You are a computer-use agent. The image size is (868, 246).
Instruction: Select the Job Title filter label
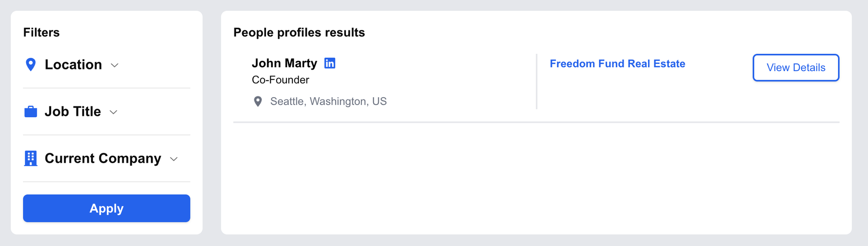[73, 112]
